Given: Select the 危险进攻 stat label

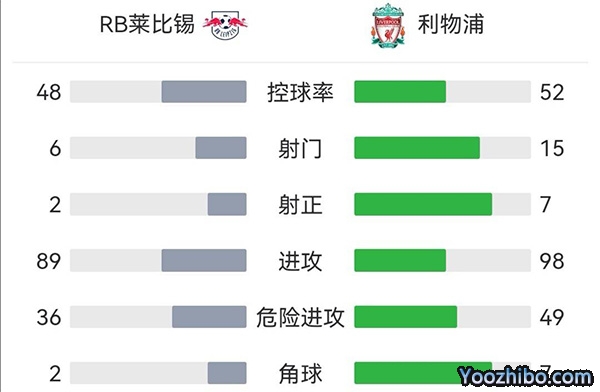Looking at the screenshot, I should pos(300,317).
